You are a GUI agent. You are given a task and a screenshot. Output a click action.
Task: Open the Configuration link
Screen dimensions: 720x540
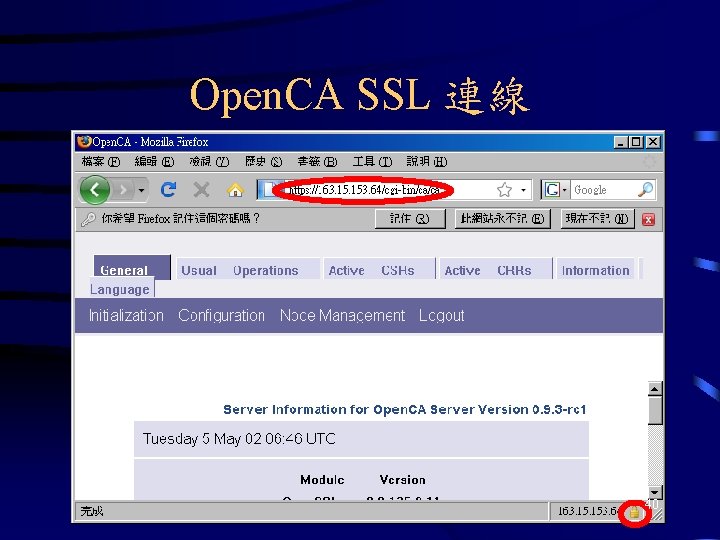pyautogui.click(x=221, y=315)
